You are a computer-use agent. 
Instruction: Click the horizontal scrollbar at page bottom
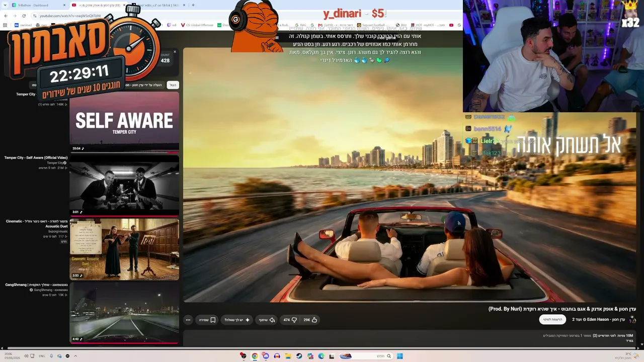322,348
